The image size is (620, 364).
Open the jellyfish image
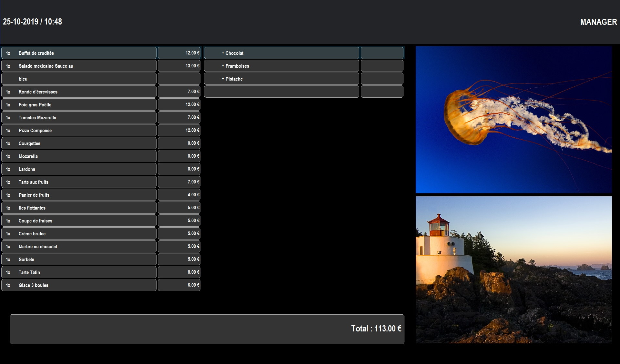point(513,120)
